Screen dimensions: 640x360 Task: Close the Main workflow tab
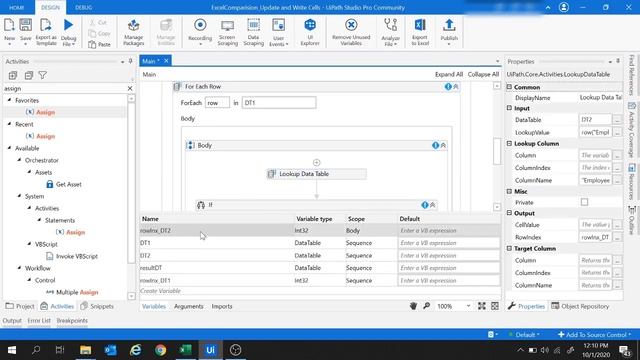click(x=167, y=61)
